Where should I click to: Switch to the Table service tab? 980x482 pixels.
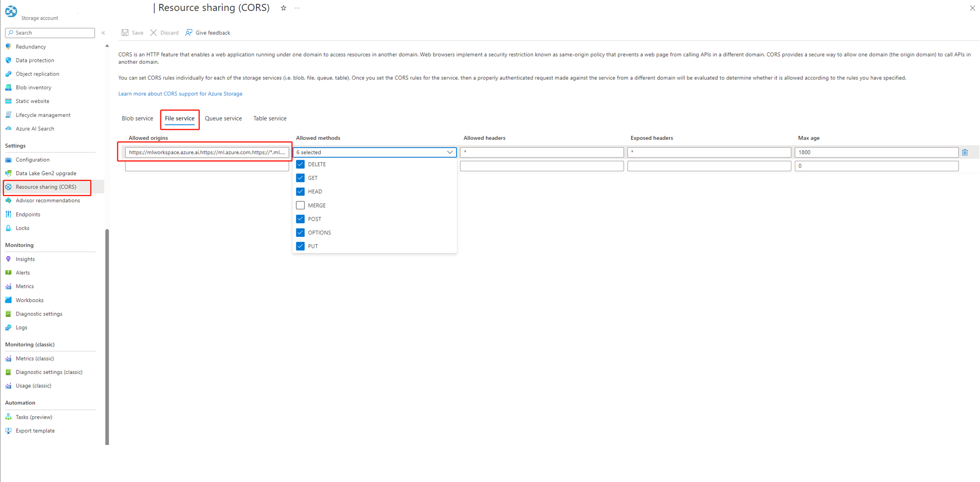pos(270,118)
